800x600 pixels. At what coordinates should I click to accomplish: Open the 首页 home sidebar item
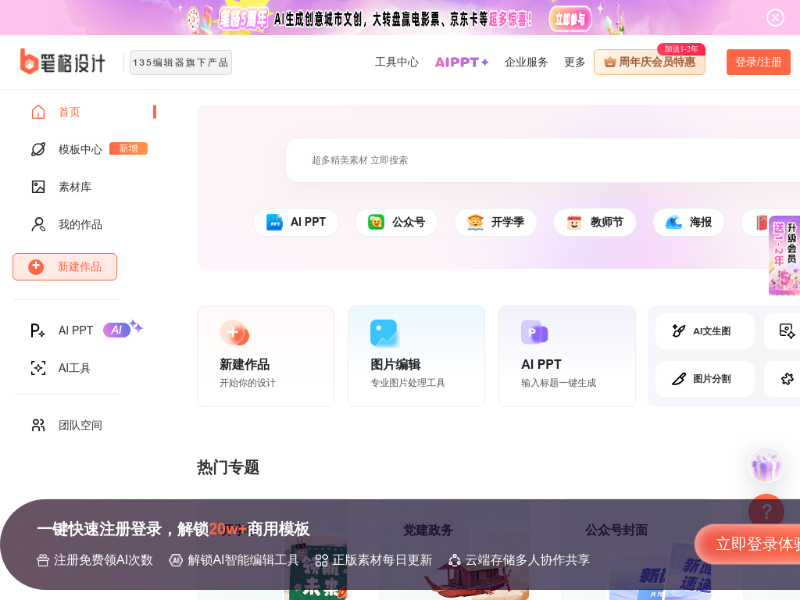(68, 112)
